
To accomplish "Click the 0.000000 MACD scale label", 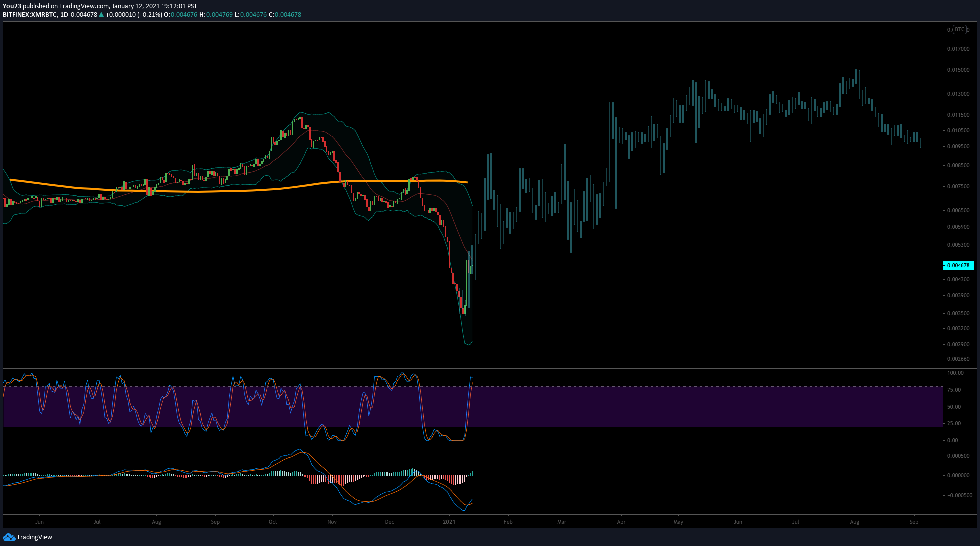I will 958,475.
